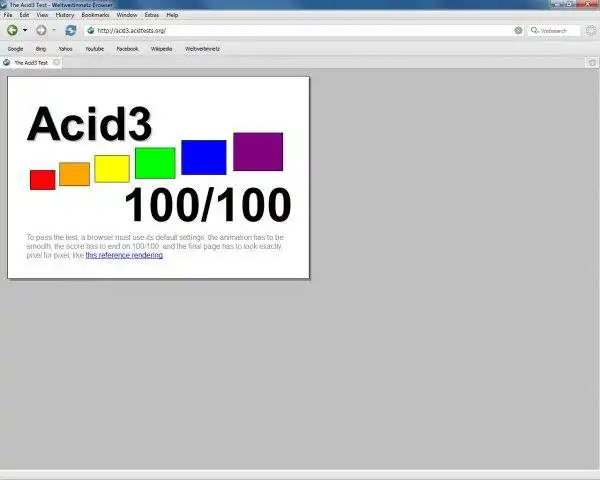Viewport: 600px width, 480px height.
Task: Click the Acid3 heading text
Action: (89, 124)
